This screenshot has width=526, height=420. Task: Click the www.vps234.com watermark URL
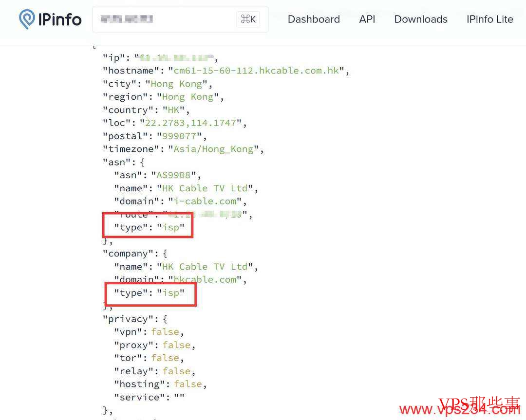pos(459,409)
